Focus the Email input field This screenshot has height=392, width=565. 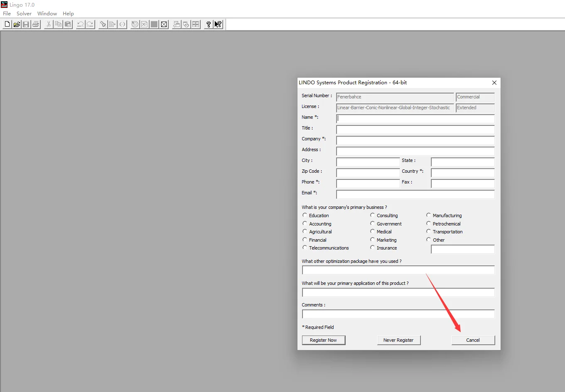coord(415,194)
